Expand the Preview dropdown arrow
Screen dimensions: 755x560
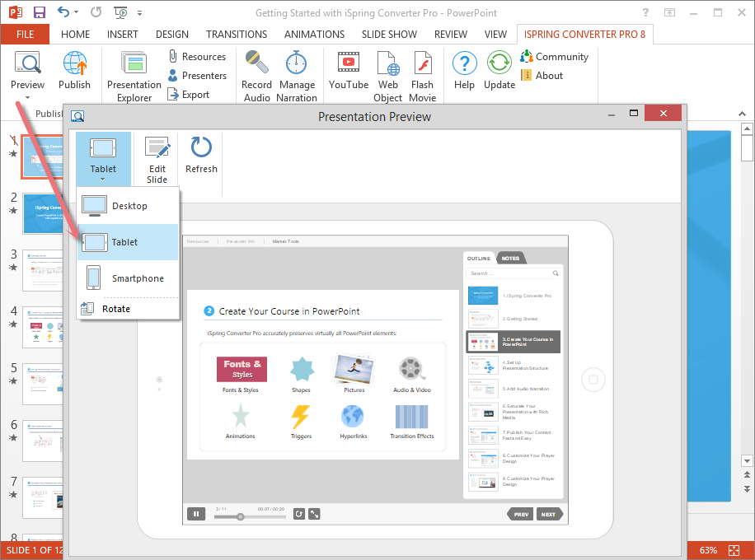(x=27, y=98)
